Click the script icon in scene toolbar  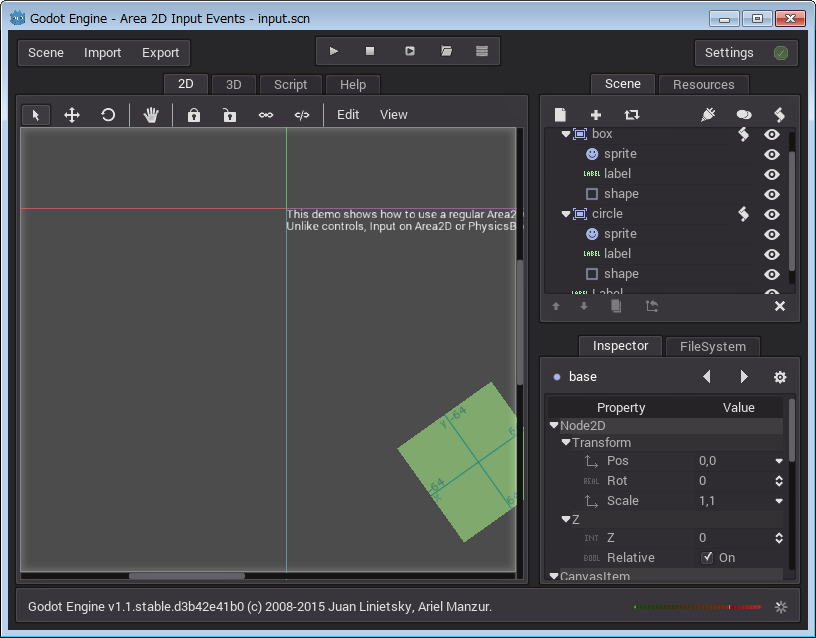tap(779, 114)
